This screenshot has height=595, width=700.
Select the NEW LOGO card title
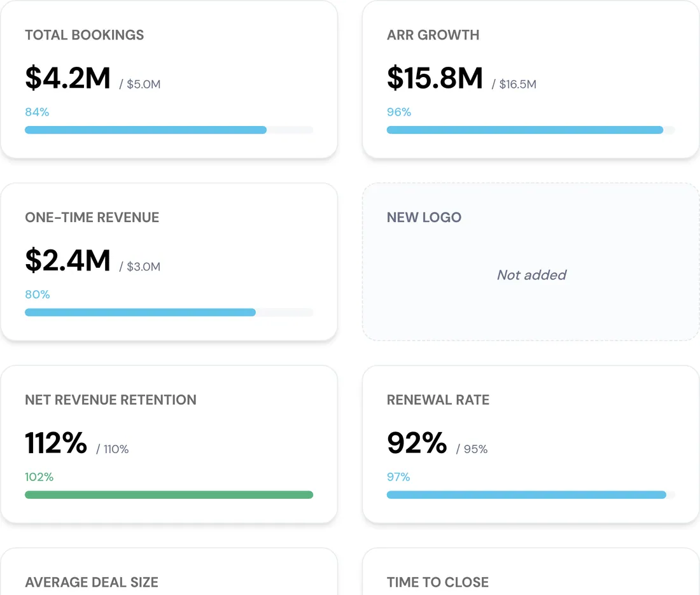pyautogui.click(x=424, y=218)
